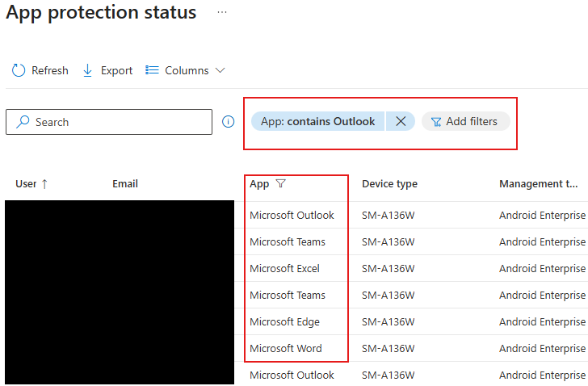The width and height of the screenshot is (588, 386).
Task: Expand the Columns dropdown chevron
Action: [220, 70]
